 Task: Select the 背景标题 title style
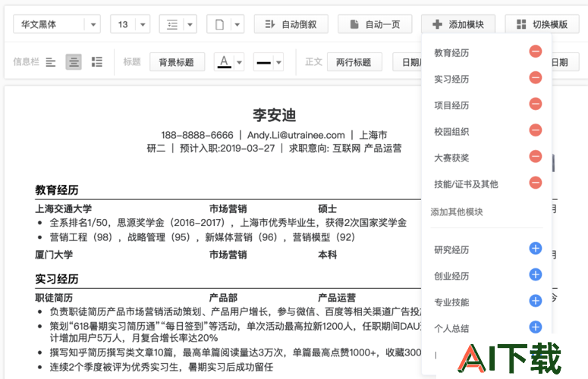[x=177, y=62]
